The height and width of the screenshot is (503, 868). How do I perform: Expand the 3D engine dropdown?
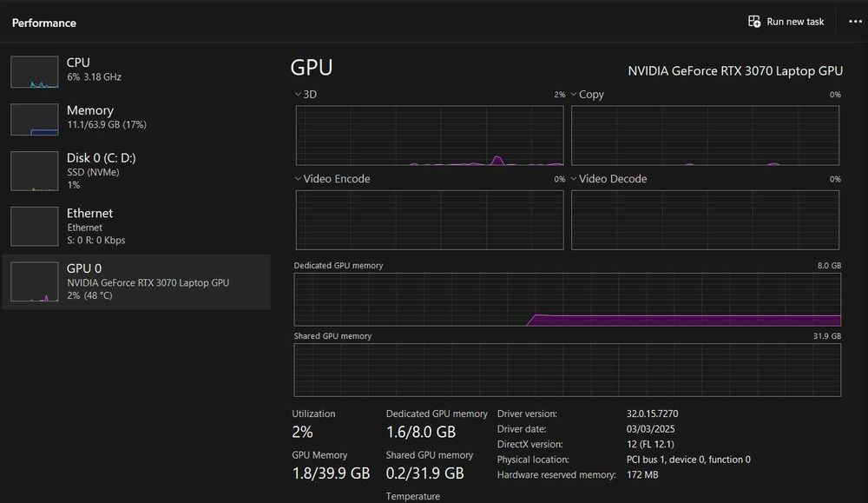click(x=298, y=94)
